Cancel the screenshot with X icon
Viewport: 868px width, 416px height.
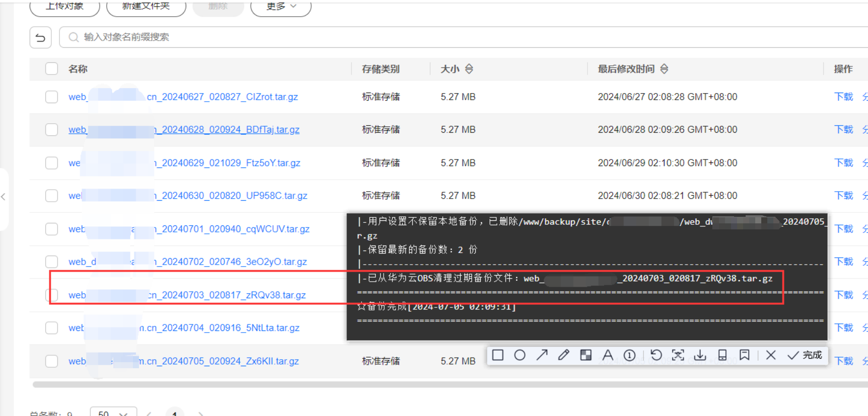pos(770,355)
